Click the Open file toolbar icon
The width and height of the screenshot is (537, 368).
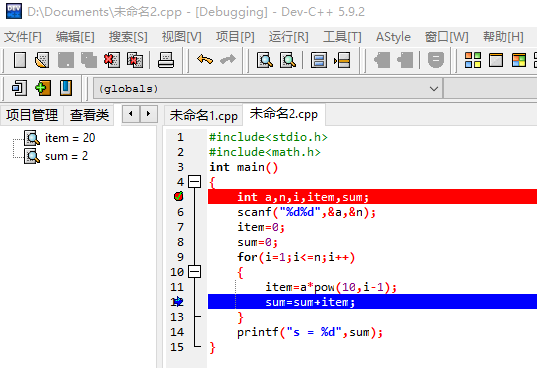coord(42,61)
